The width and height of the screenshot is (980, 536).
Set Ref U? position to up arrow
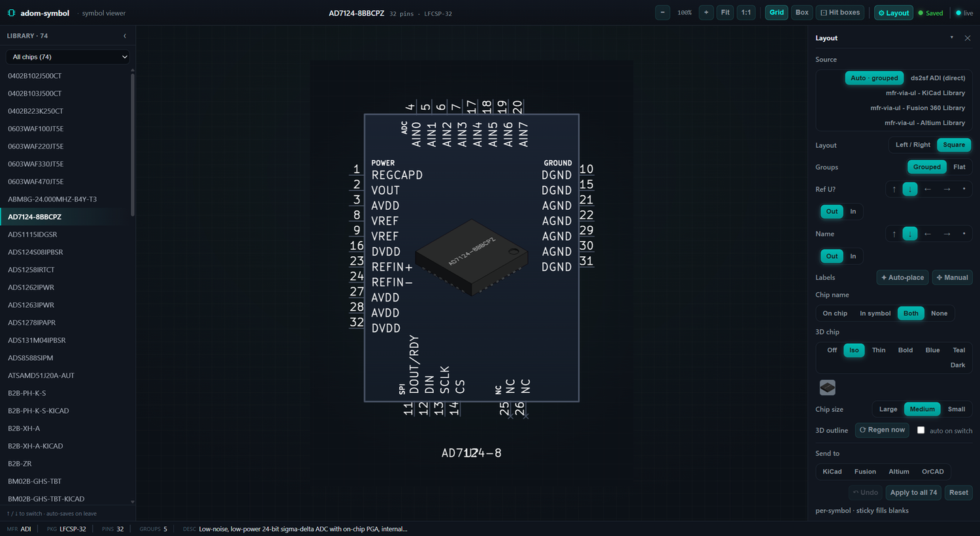pos(894,190)
